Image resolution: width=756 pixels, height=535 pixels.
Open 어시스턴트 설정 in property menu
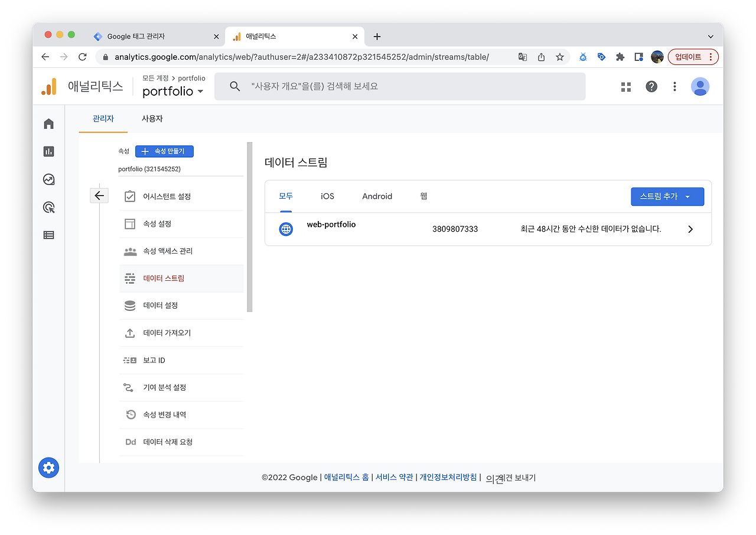point(181,197)
